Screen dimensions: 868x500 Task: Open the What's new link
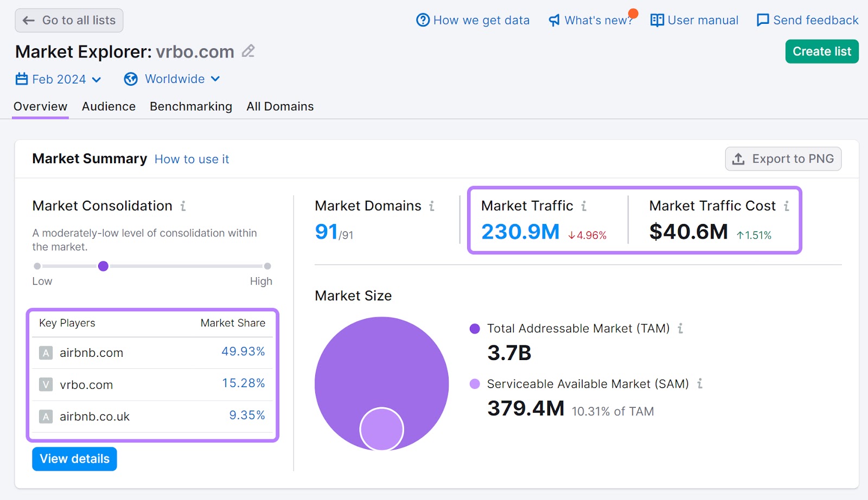point(591,21)
